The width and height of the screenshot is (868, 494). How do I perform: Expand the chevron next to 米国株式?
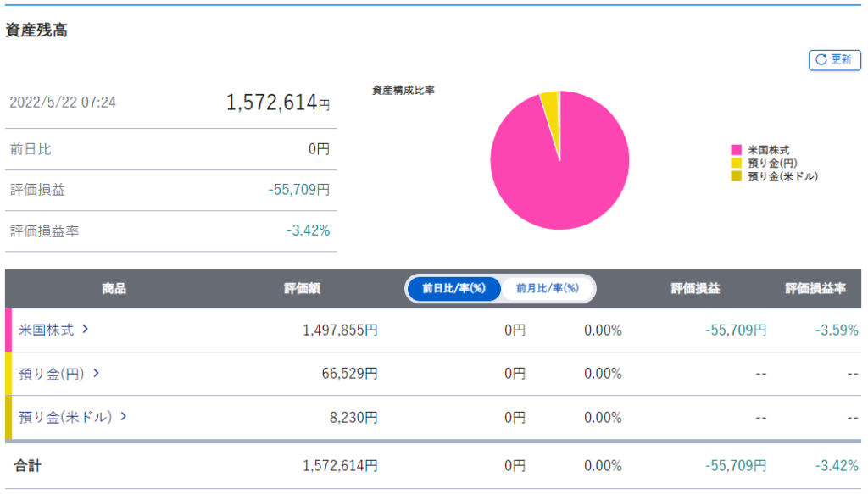click(x=86, y=330)
